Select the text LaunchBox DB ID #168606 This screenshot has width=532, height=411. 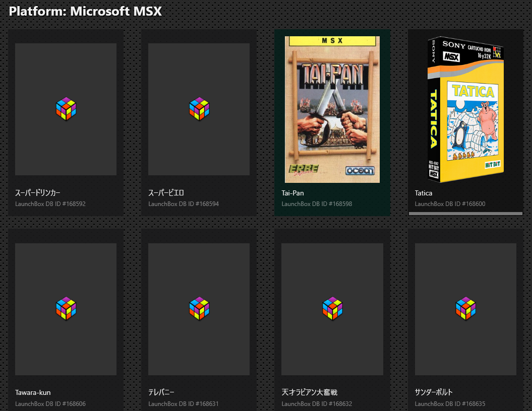[50, 404]
